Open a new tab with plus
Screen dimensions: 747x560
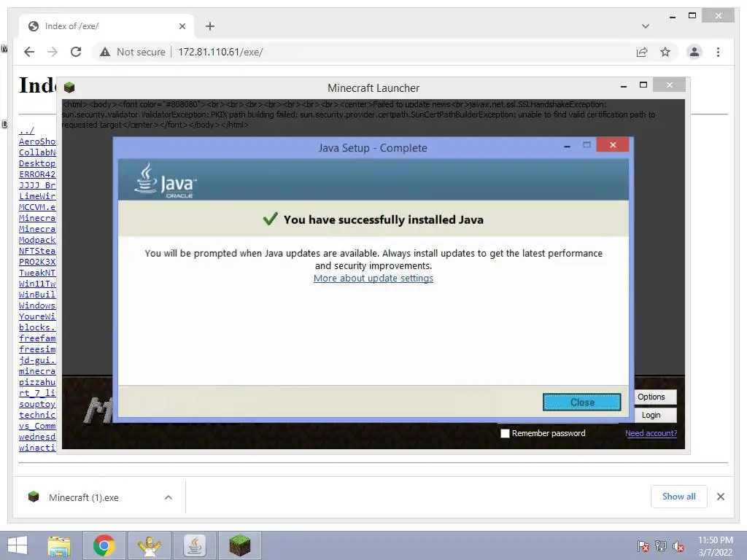(209, 26)
